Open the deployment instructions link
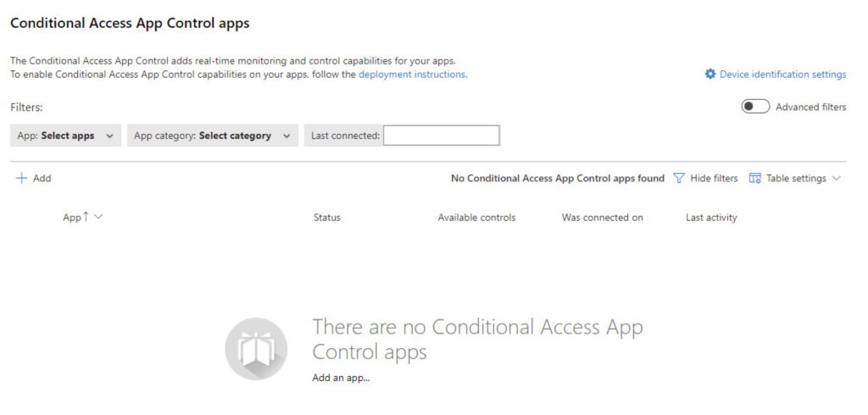This screenshot has width=868, height=415. point(412,75)
